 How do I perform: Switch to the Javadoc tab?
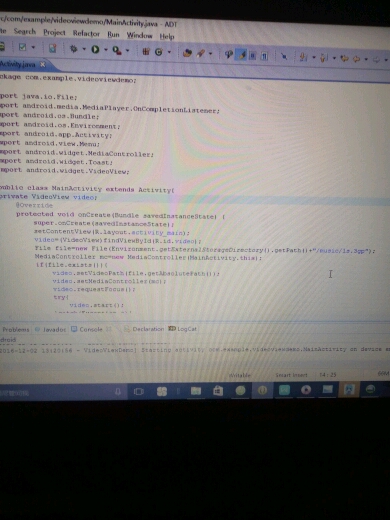coord(51,329)
